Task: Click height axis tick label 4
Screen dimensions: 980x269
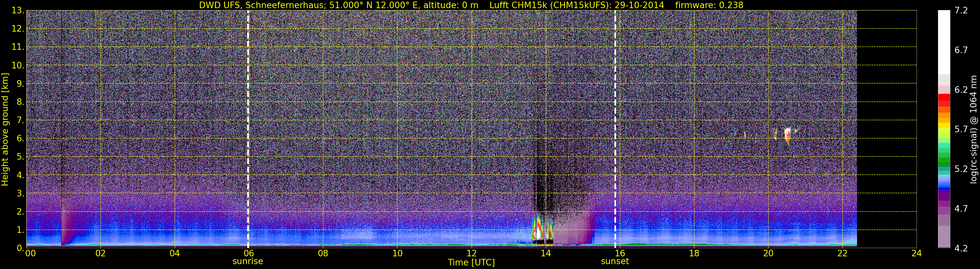Action: tap(20, 175)
